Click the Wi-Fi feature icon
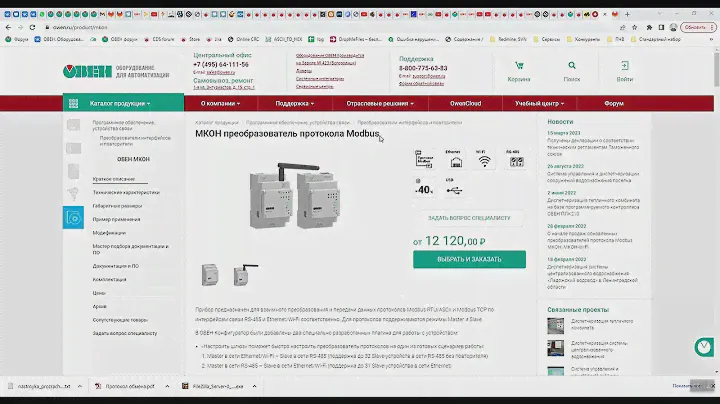This screenshot has height=404, width=720. point(484,158)
